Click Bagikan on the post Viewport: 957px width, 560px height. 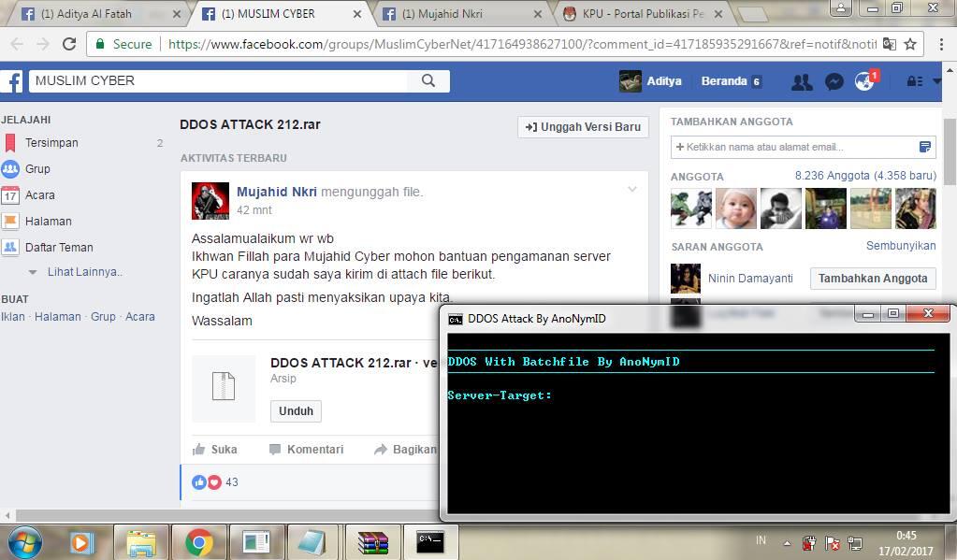(406, 450)
